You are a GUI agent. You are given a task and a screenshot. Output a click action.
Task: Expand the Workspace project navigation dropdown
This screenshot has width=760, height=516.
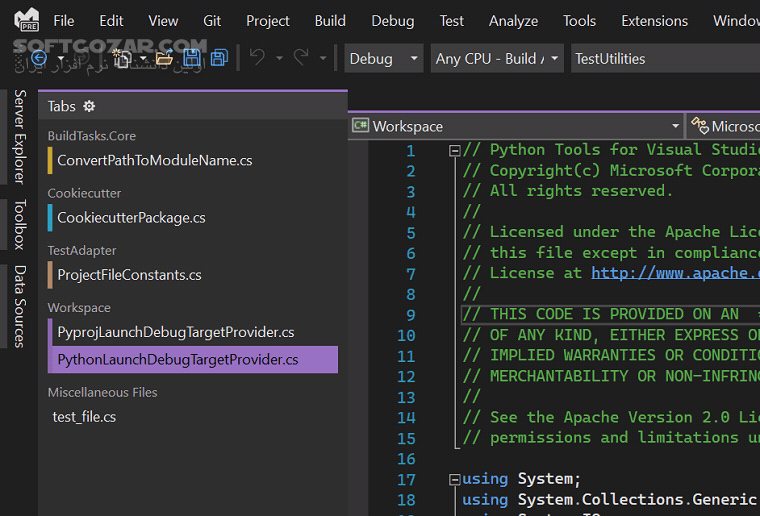pos(516,126)
